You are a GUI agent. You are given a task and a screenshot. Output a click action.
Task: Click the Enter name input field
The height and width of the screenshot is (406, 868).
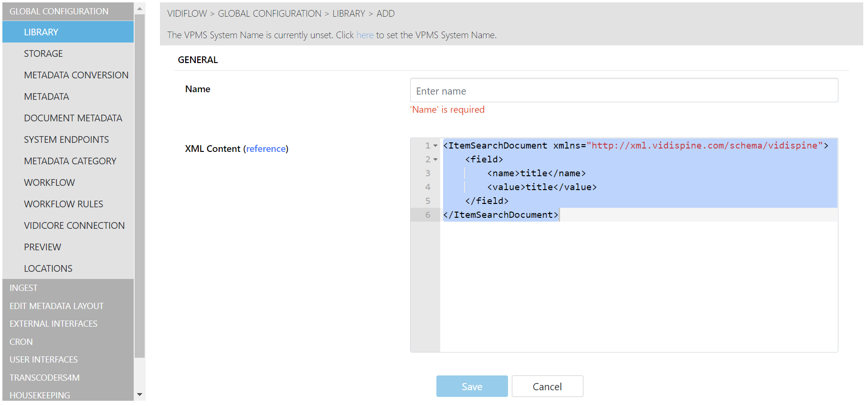click(x=624, y=91)
